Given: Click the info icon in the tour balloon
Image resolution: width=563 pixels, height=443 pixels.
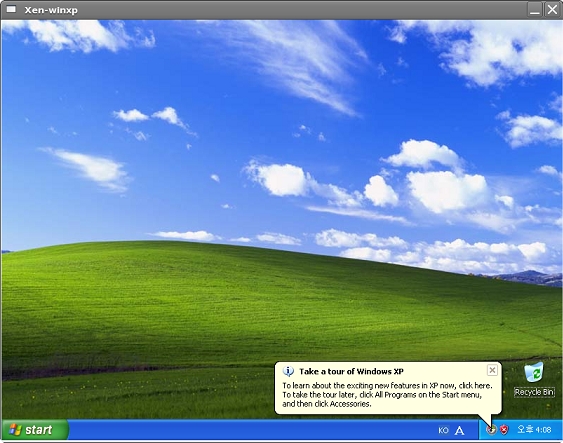Looking at the screenshot, I should click(288, 371).
